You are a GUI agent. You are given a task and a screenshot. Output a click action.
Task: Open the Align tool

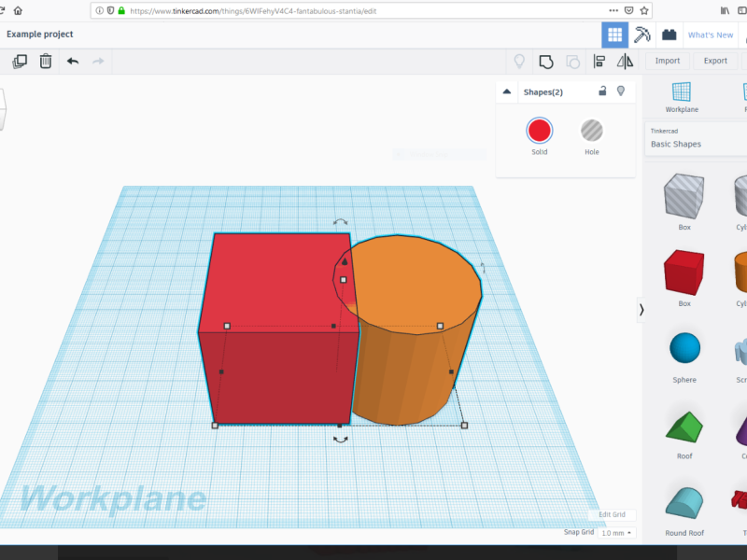pos(599,61)
